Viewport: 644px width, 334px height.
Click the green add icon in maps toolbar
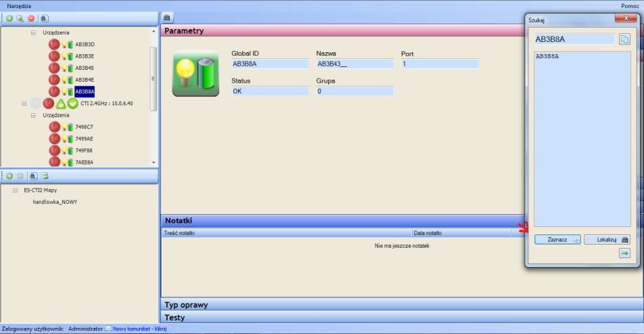pyautogui.click(x=9, y=176)
